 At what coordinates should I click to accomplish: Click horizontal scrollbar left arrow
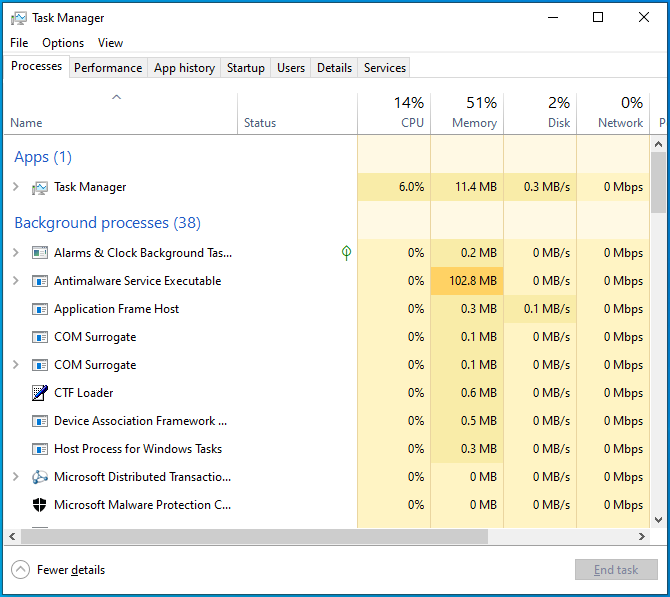12,536
